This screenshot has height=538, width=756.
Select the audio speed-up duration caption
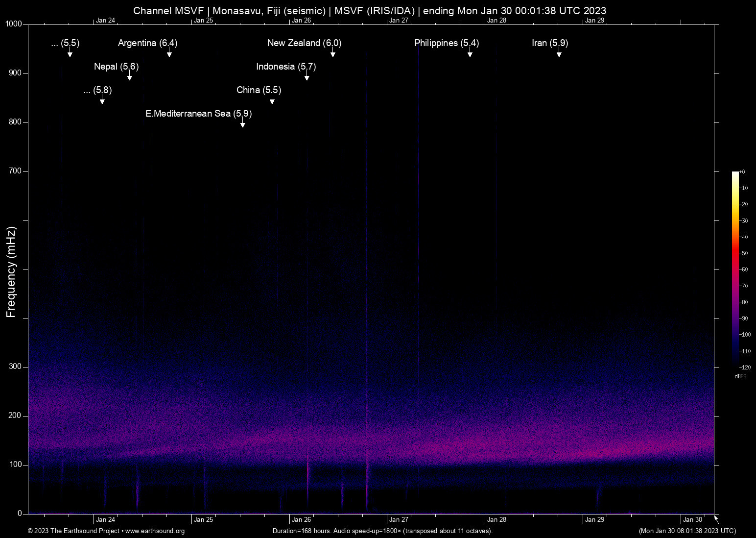pos(382,531)
